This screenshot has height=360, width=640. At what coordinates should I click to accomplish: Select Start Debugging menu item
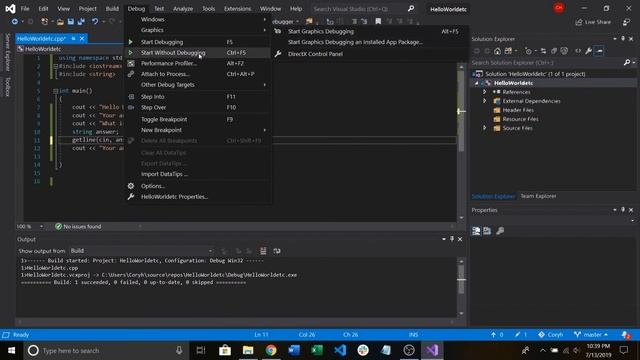(198, 42)
